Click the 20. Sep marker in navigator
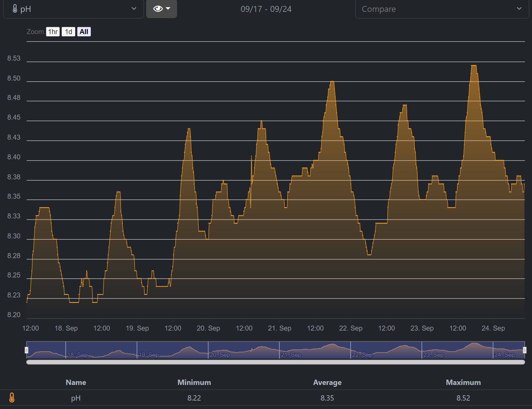The width and height of the screenshot is (532, 409). pos(220,355)
